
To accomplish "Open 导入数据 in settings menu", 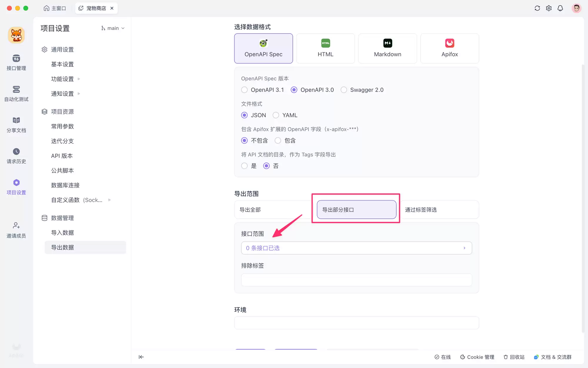I will point(62,233).
